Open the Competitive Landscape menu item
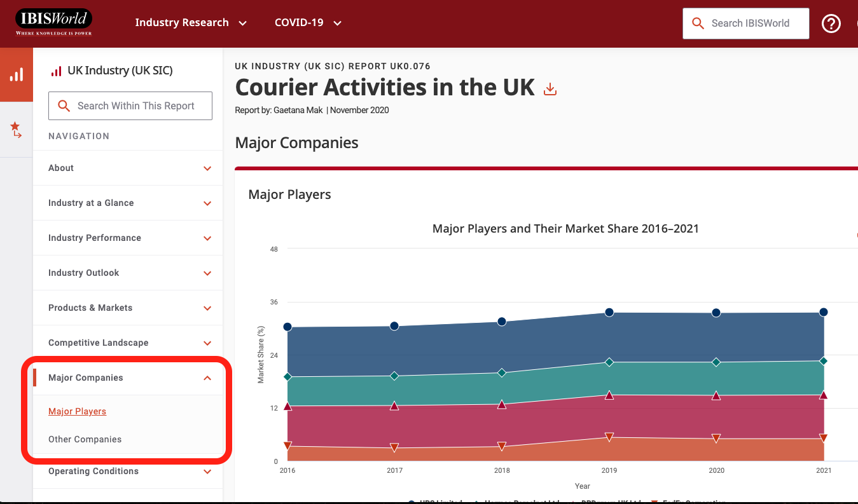858x504 pixels. (99, 343)
